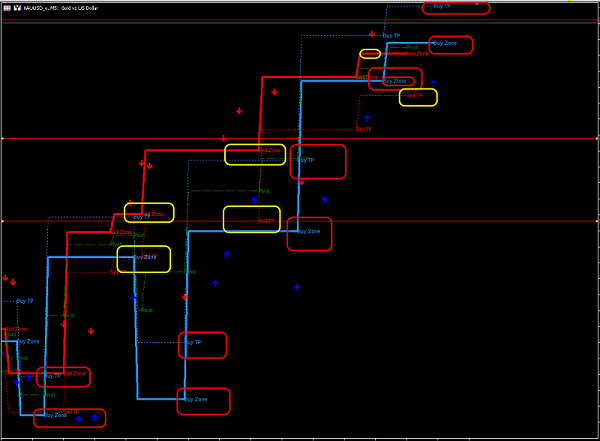The height and width of the screenshot is (441, 600).
Task: Click the gray chart shift triangle marker
Action: [477, 4]
